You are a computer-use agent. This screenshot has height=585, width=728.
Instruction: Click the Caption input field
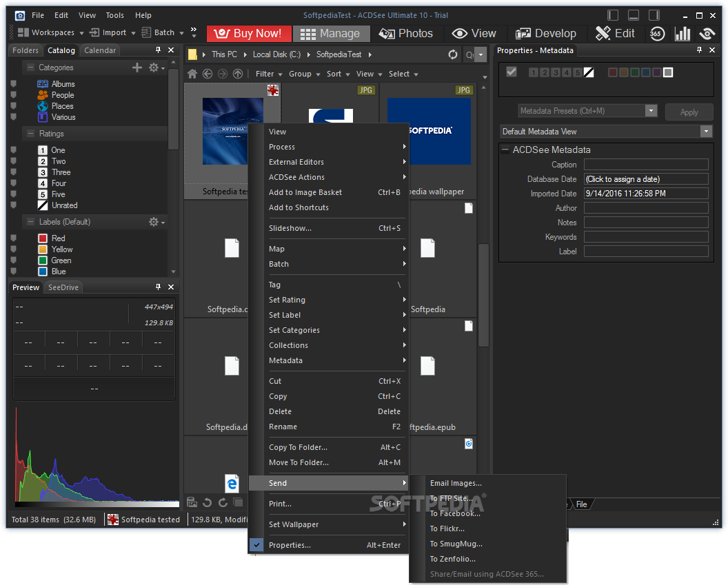click(x=646, y=164)
